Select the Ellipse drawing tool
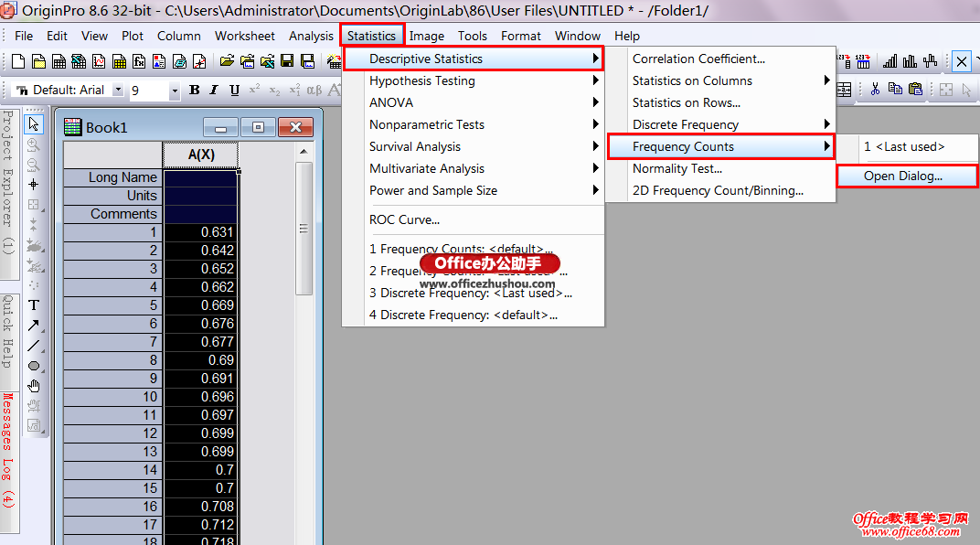 [x=34, y=366]
